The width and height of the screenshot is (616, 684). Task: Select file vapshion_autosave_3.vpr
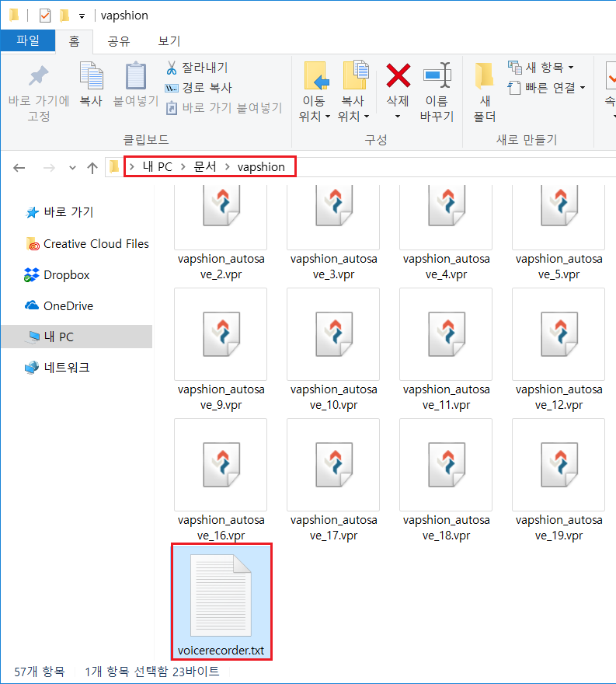click(x=333, y=233)
